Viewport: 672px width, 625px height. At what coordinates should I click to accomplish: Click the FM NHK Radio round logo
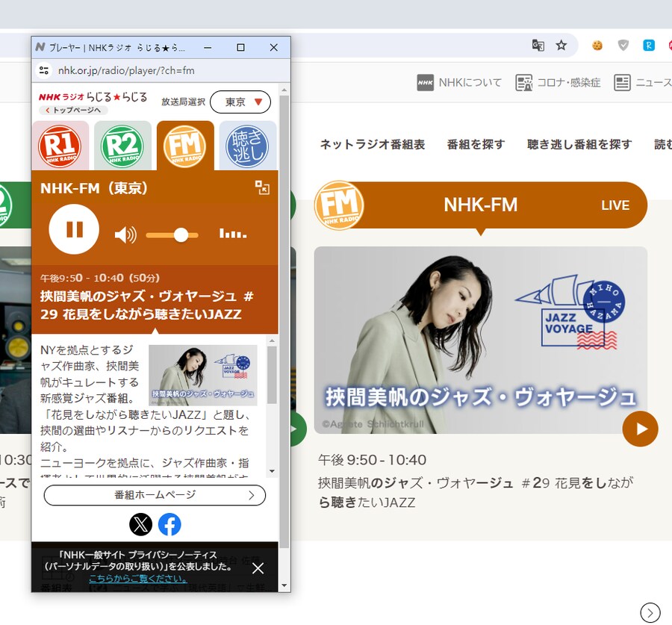[x=339, y=205]
